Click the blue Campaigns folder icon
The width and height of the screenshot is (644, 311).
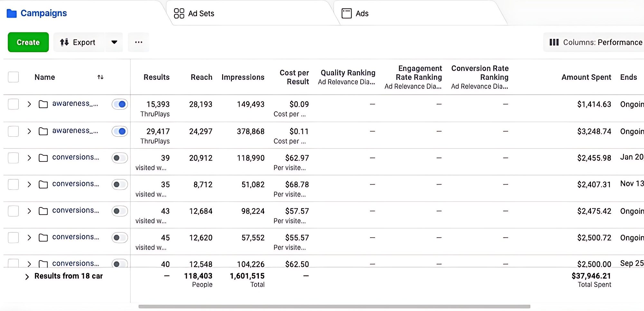[12, 14]
